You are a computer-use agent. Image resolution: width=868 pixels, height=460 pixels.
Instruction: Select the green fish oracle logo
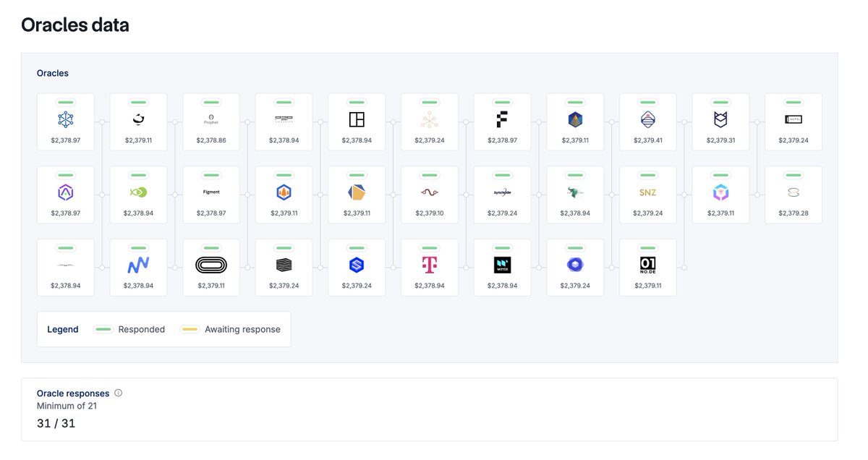click(138, 192)
